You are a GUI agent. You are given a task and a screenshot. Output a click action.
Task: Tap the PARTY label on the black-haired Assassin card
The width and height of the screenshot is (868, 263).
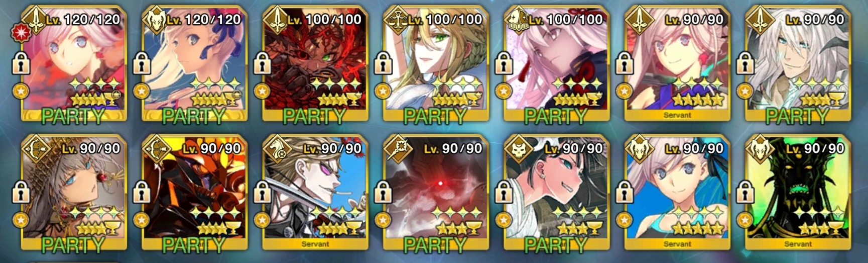coord(556,245)
